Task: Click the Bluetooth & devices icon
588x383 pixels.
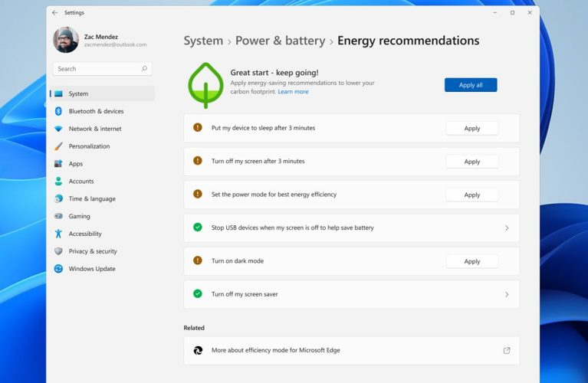Action: pyautogui.click(x=58, y=111)
